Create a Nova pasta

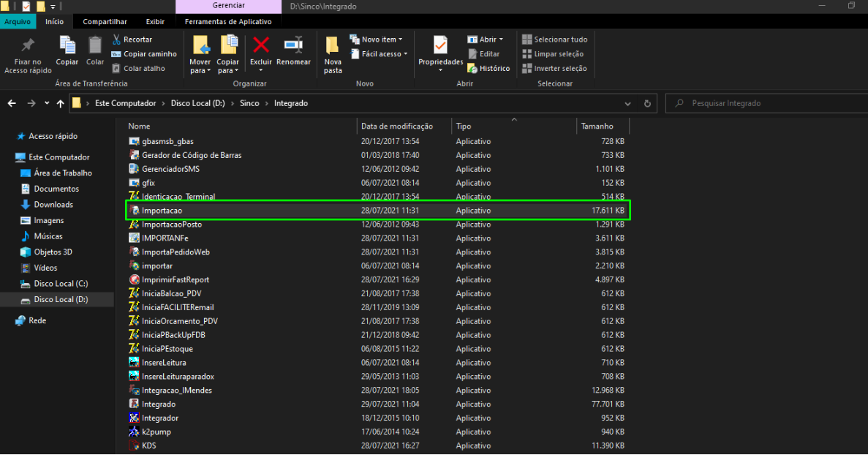[333, 56]
